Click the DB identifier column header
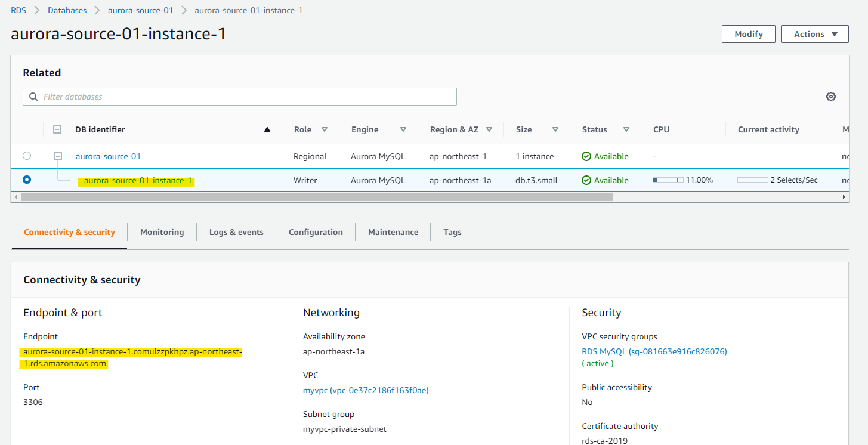The width and height of the screenshot is (868, 445). coord(100,129)
